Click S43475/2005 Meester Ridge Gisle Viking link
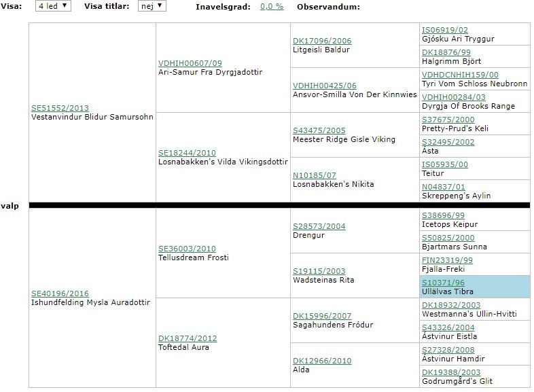534x392 pixels. tap(319, 130)
